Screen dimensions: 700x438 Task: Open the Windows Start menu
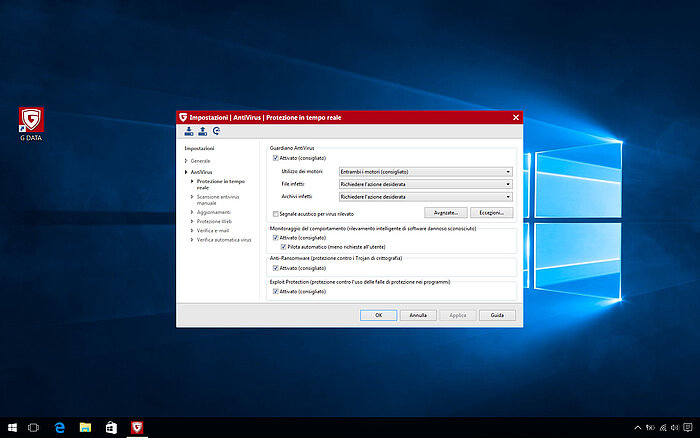pyautogui.click(x=12, y=427)
